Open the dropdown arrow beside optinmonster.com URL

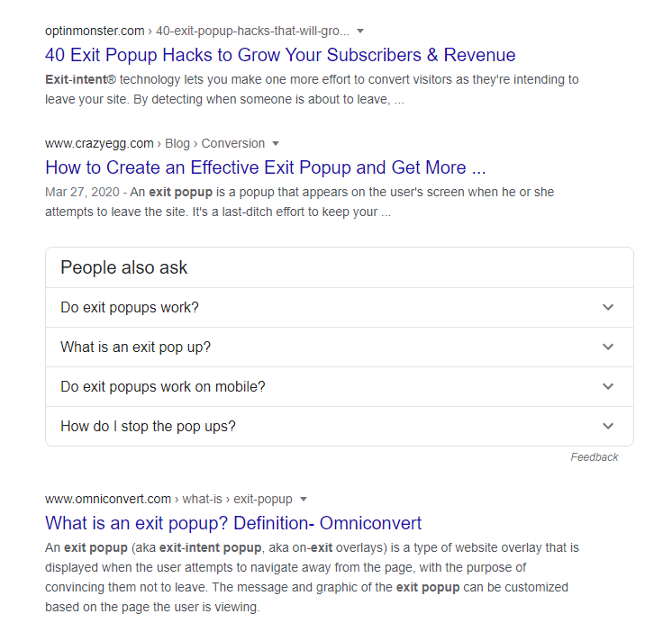point(360,31)
